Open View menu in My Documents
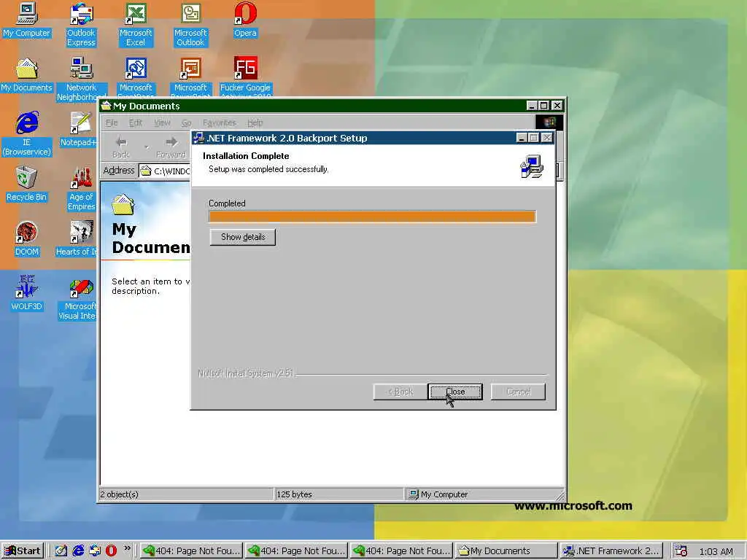This screenshot has width=747, height=560. (162, 122)
